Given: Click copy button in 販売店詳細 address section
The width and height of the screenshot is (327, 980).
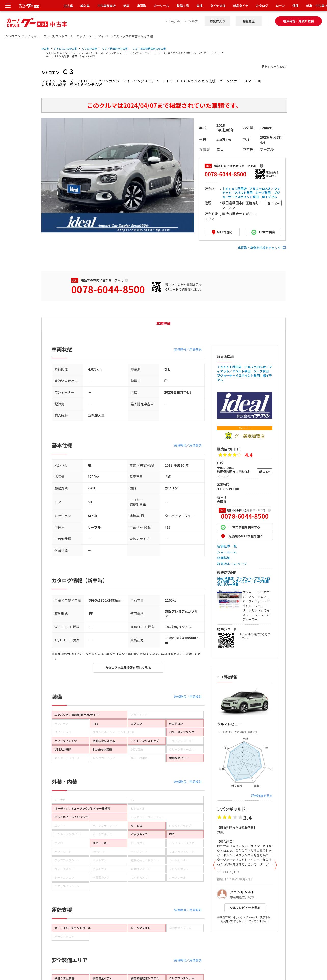Looking at the screenshot, I should click(265, 471).
